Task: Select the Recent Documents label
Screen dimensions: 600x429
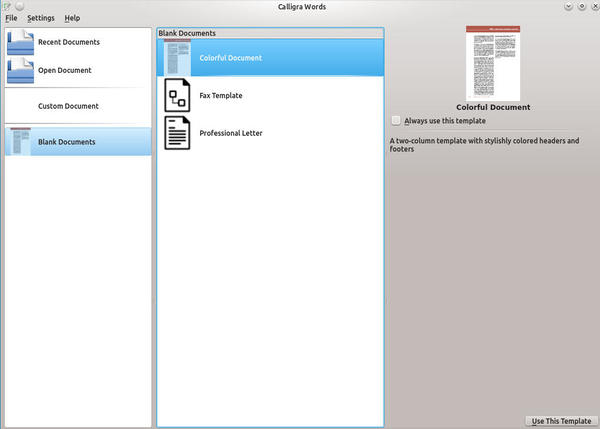Action: pyautogui.click(x=69, y=42)
